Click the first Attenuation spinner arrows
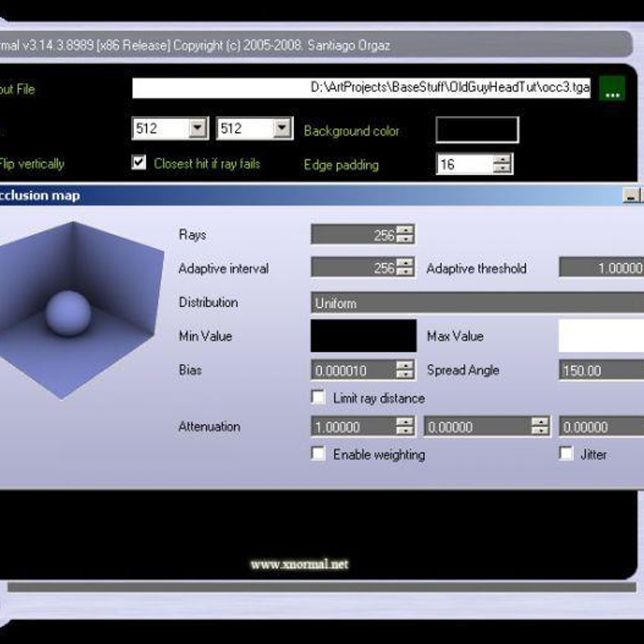 [405, 426]
